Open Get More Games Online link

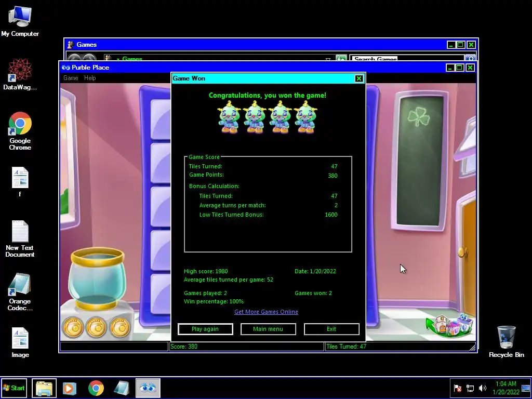point(267,312)
